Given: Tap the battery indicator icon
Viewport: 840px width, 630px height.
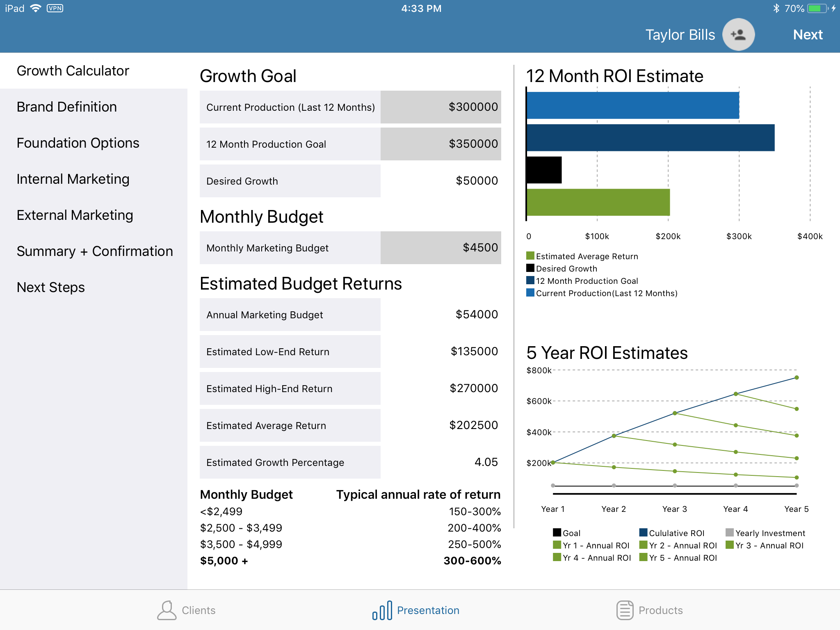Looking at the screenshot, I should pyautogui.click(x=817, y=8).
